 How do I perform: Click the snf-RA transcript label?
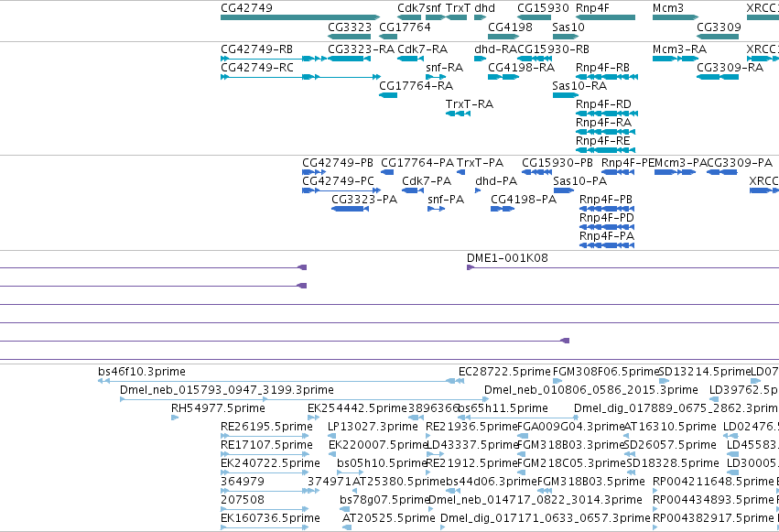pos(445,68)
